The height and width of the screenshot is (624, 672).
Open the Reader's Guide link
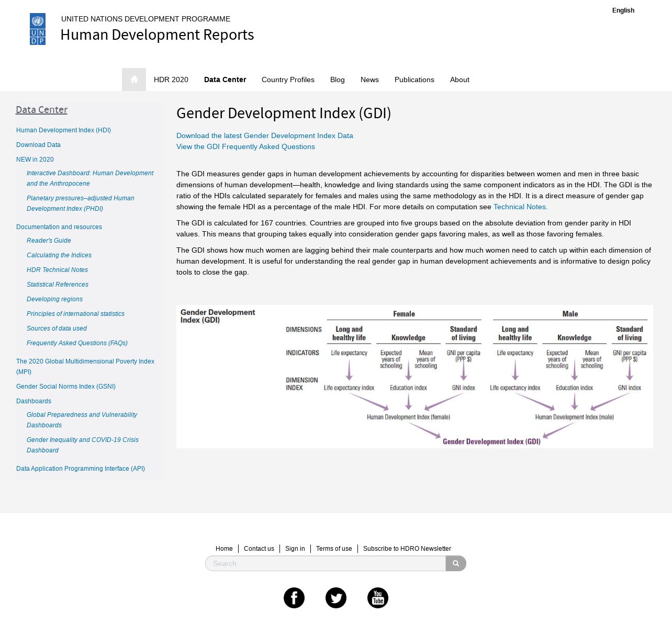click(49, 241)
